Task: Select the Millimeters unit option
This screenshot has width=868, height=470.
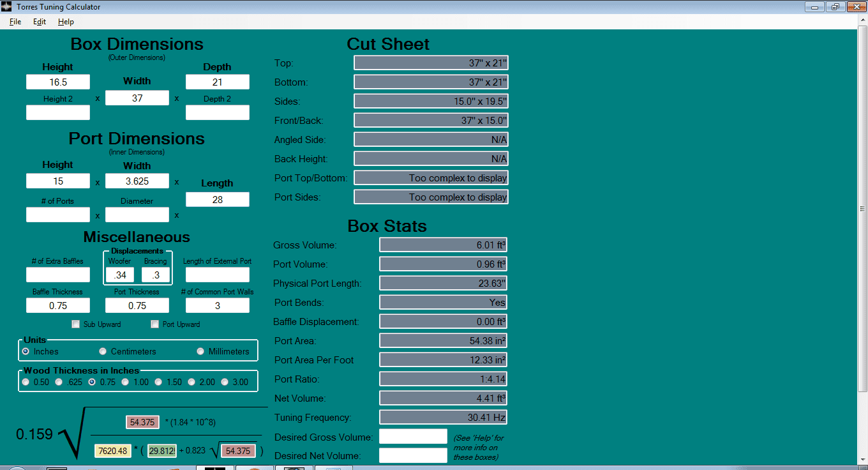Action: point(200,351)
